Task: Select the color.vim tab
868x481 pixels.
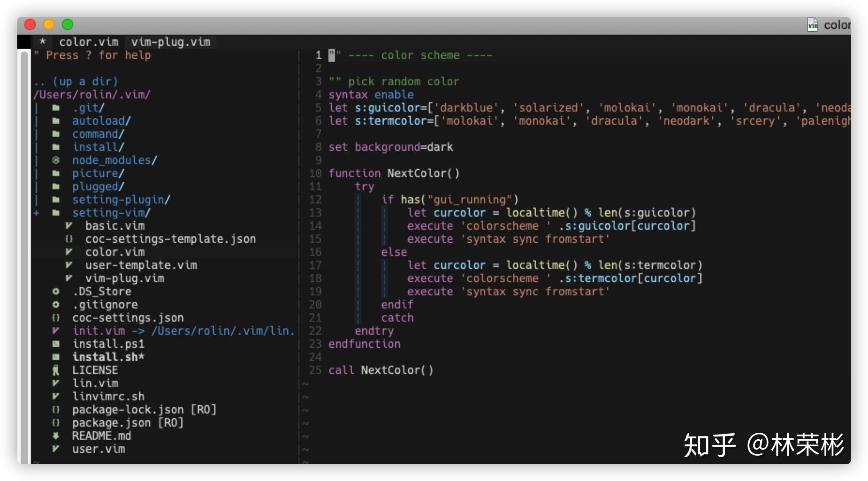Action: tap(89, 42)
